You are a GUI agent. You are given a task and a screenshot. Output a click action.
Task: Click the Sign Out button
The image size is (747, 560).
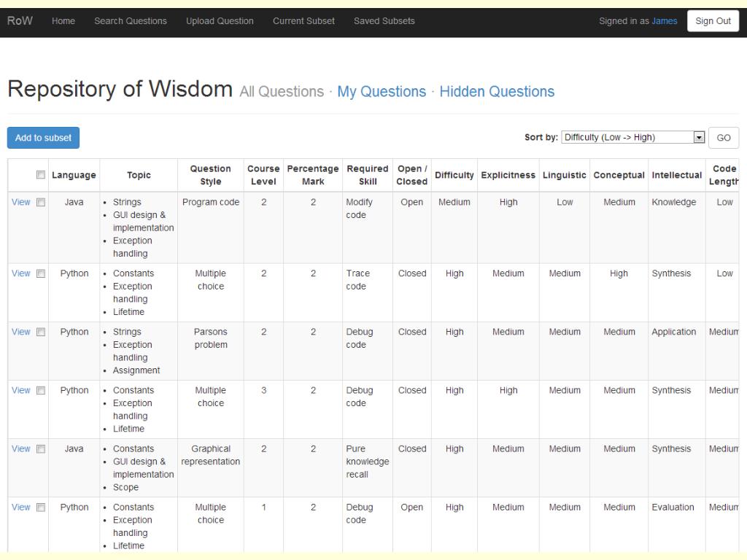pyautogui.click(x=713, y=21)
